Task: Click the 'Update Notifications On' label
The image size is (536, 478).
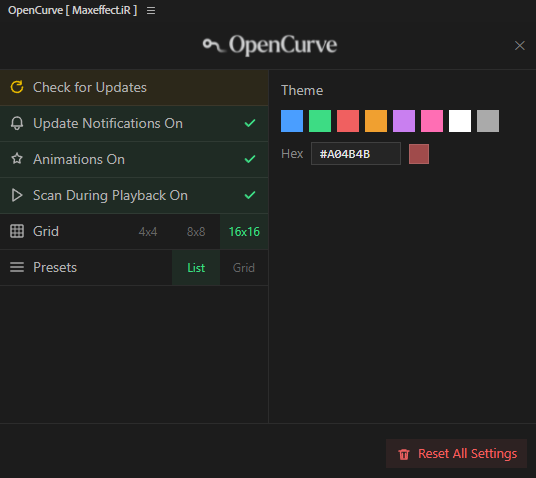Action: 108,123
